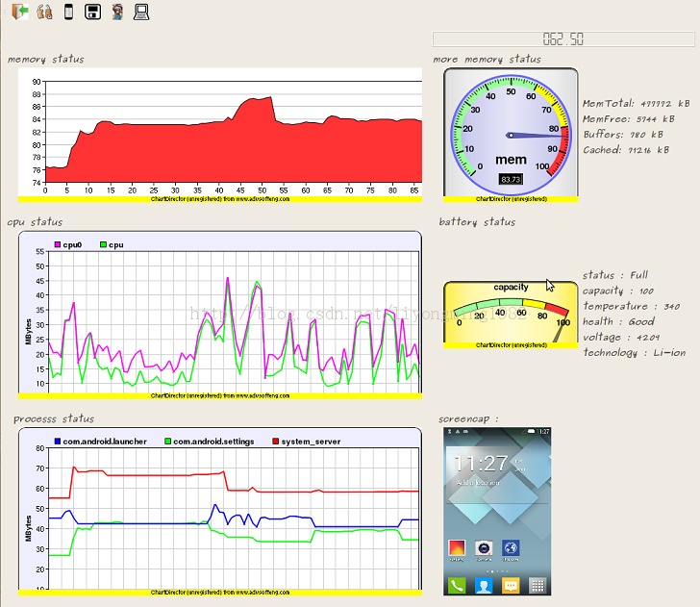Click the mobile phone toolbar icon

[x=68, y=12]
